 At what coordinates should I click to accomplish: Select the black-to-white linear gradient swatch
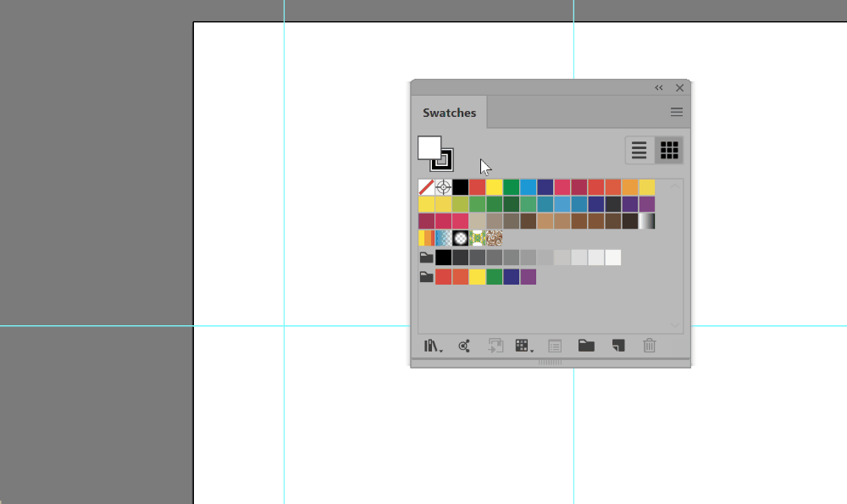click(x=646, y=221)
